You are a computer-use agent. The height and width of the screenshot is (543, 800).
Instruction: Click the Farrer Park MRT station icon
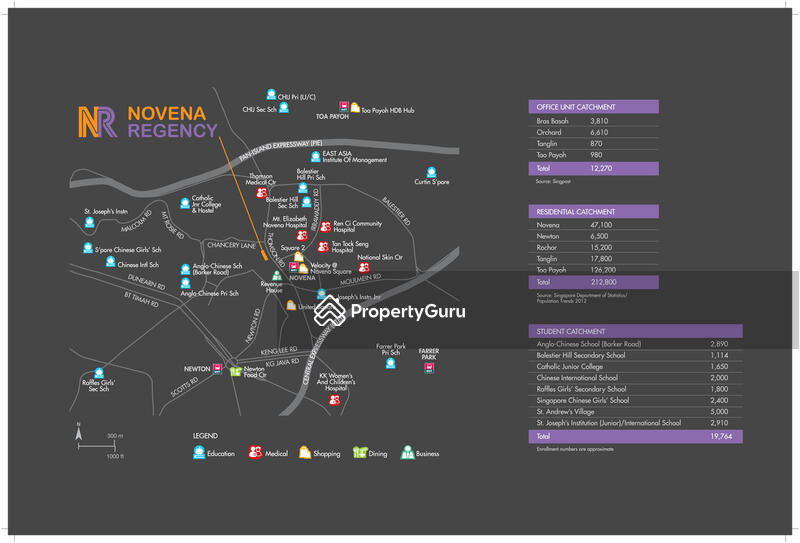tap(429, 367)
